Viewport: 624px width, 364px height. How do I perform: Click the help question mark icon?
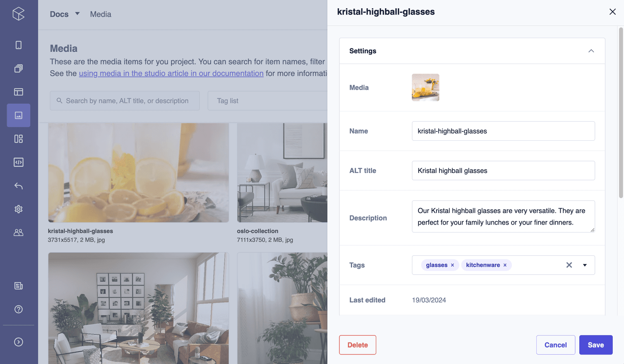[x=19, y=309]
